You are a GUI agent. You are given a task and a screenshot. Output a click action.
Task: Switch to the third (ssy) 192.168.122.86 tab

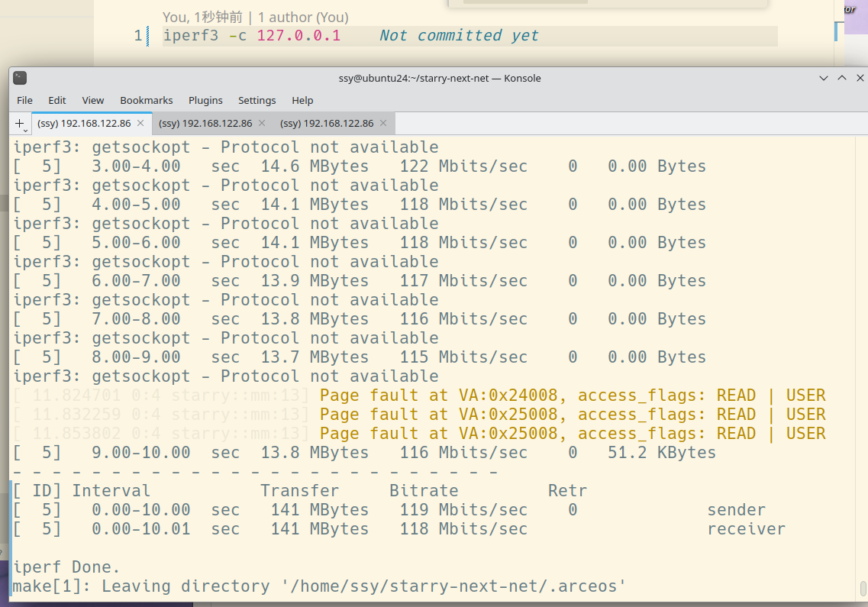[327, 122]
